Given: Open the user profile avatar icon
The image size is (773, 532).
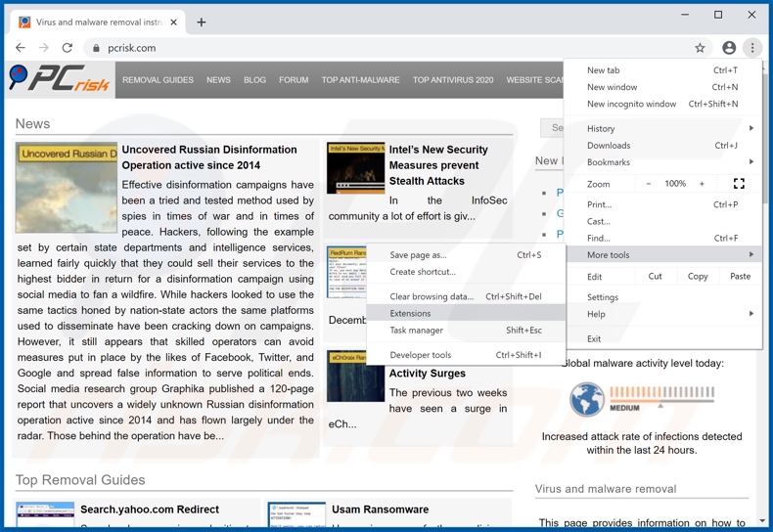Looking at the screenshot, I should pos(728,48).
